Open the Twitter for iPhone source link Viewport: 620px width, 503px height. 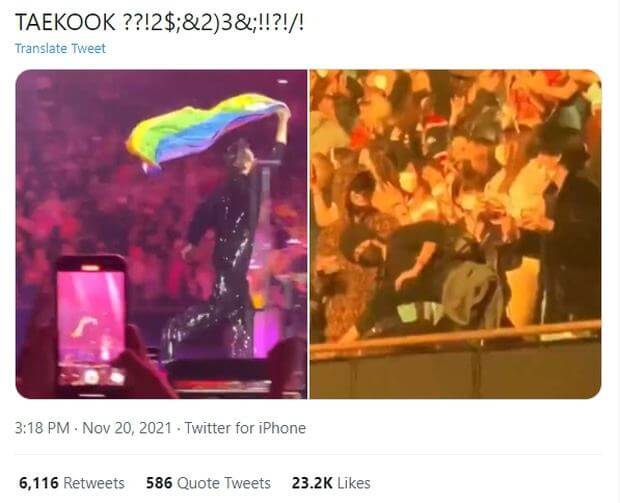coord(245,428)
